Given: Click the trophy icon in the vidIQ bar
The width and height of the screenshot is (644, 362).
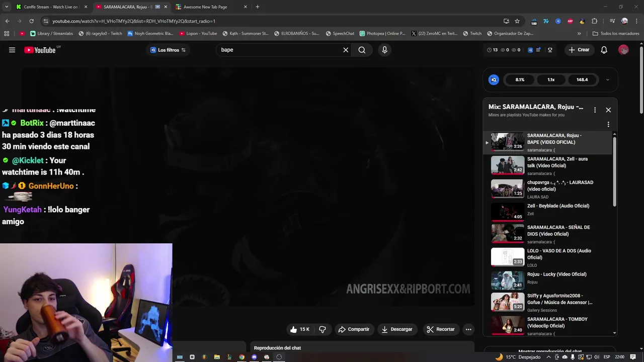Looking at the screenshot, I should [550, 50].
